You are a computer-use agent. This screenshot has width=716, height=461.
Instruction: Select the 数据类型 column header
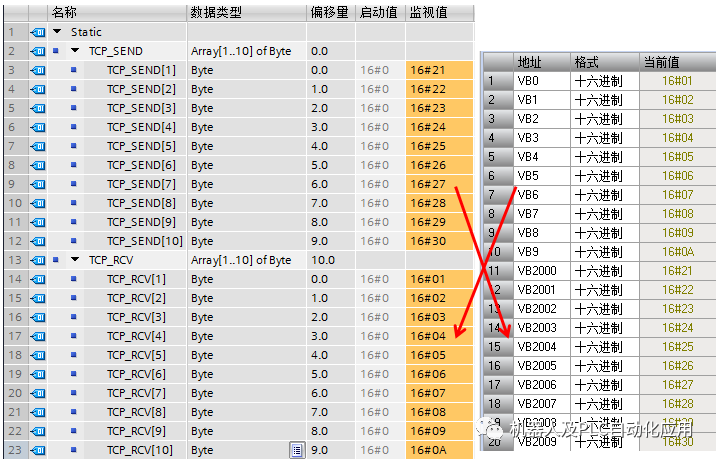pos(247,12)
